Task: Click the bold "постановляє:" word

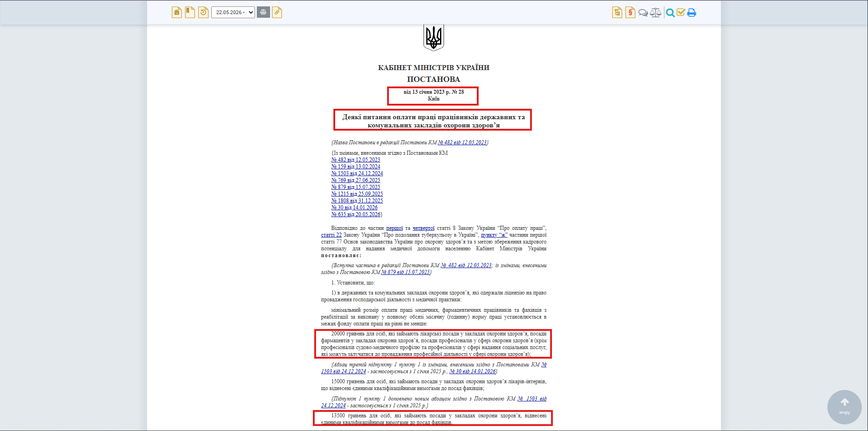Action: [x=341, y=255]
